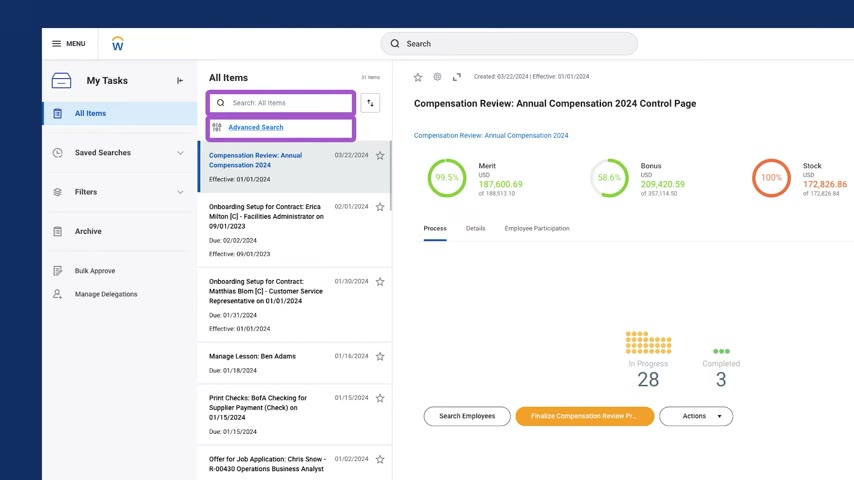854x480 pixels.
Task: Collapse the My Tasks sidebar panel
Action: point(180,81)
